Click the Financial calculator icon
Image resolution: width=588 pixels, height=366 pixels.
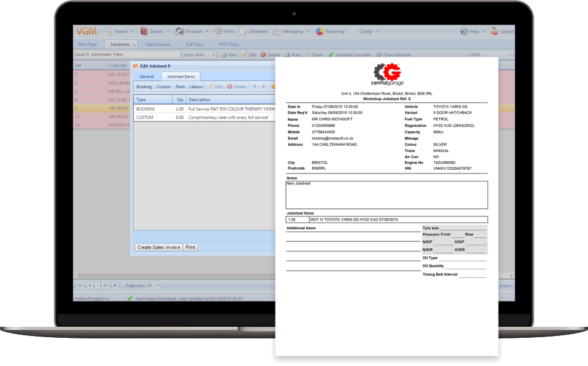click(178, 31)
